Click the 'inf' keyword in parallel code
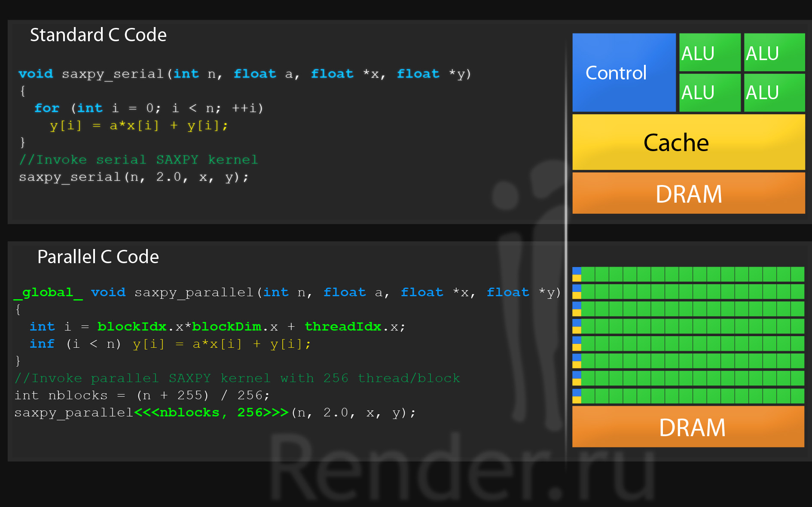The width and height of the screenshot is (812, 507). tap(42, 344)
